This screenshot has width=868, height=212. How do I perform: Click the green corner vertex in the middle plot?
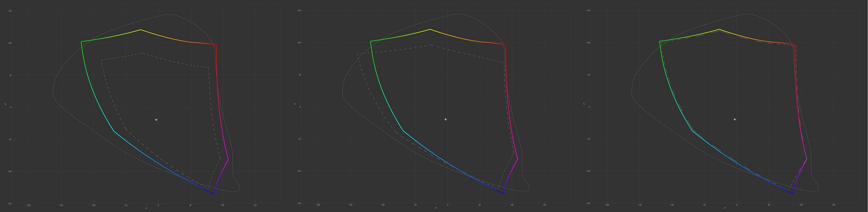[371, 41]
